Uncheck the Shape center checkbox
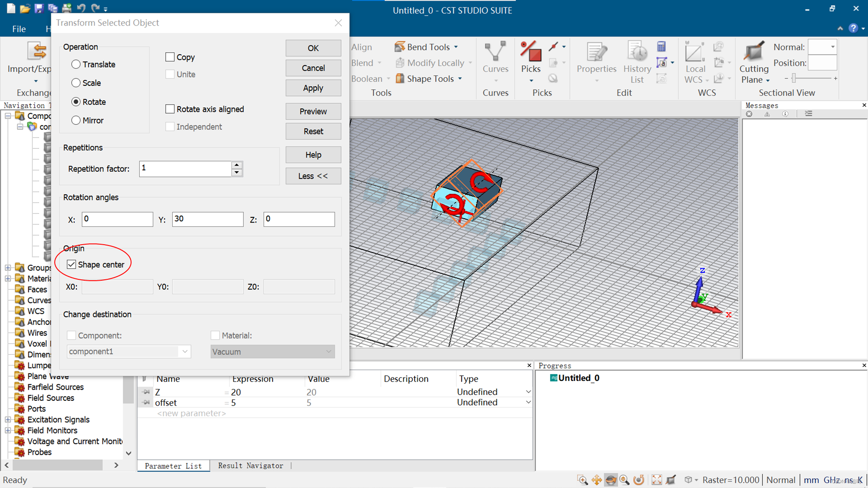This screenshot has width=868, height=488. tap(72, 264)
